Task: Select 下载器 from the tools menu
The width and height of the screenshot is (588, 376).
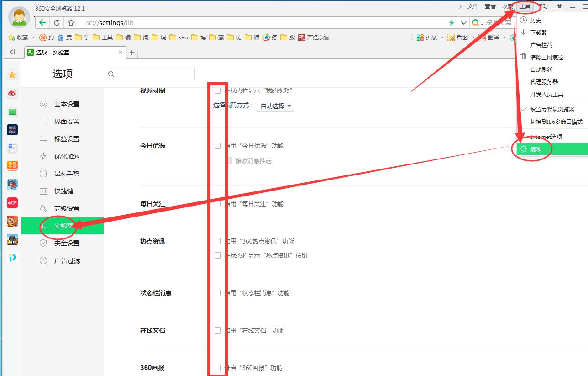Action: (x=552, y=32)
